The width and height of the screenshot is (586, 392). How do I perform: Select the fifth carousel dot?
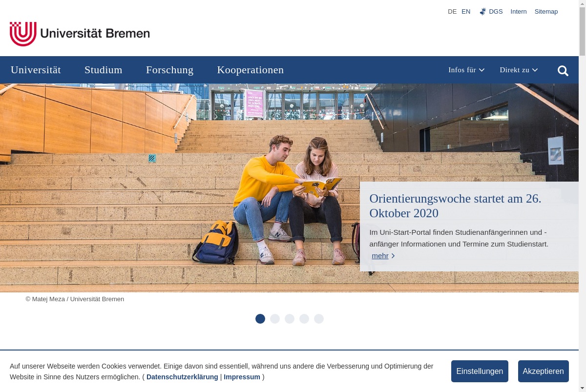click(x=319, y=319)
